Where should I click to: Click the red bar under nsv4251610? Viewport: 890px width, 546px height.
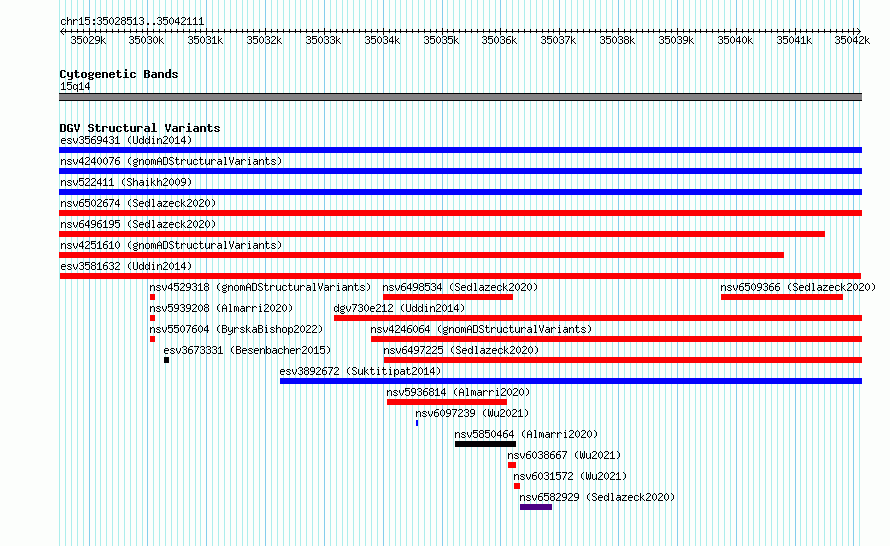tap(421, 255)
